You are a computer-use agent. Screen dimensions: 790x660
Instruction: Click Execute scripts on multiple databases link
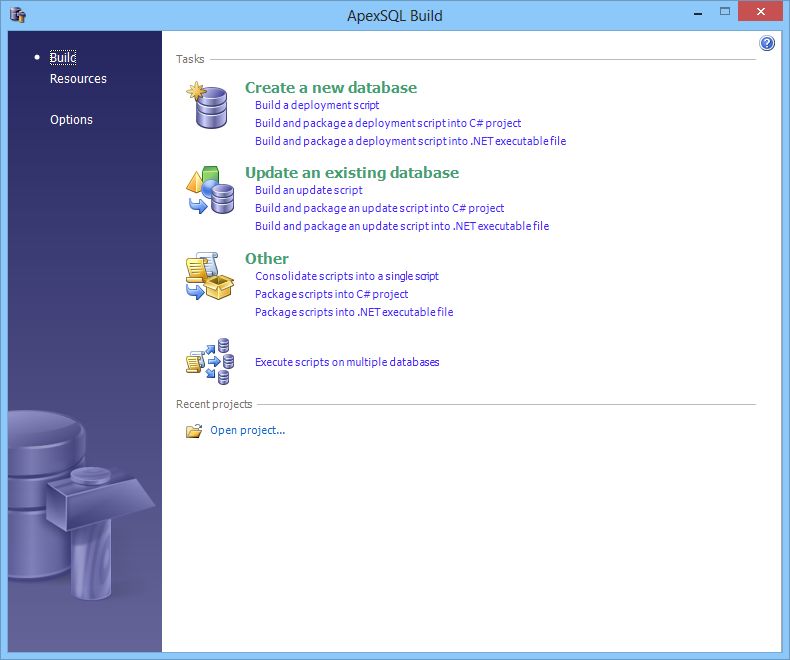click(347, 362)
